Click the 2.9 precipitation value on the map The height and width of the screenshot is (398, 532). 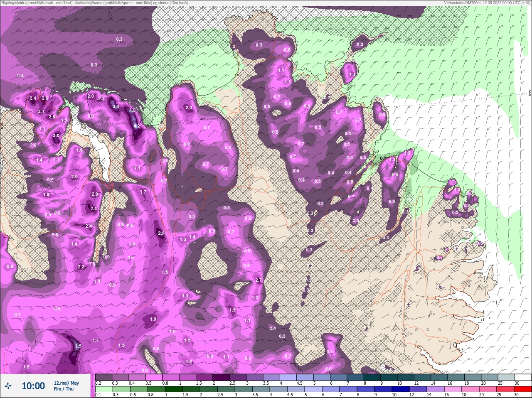point(161,233)
